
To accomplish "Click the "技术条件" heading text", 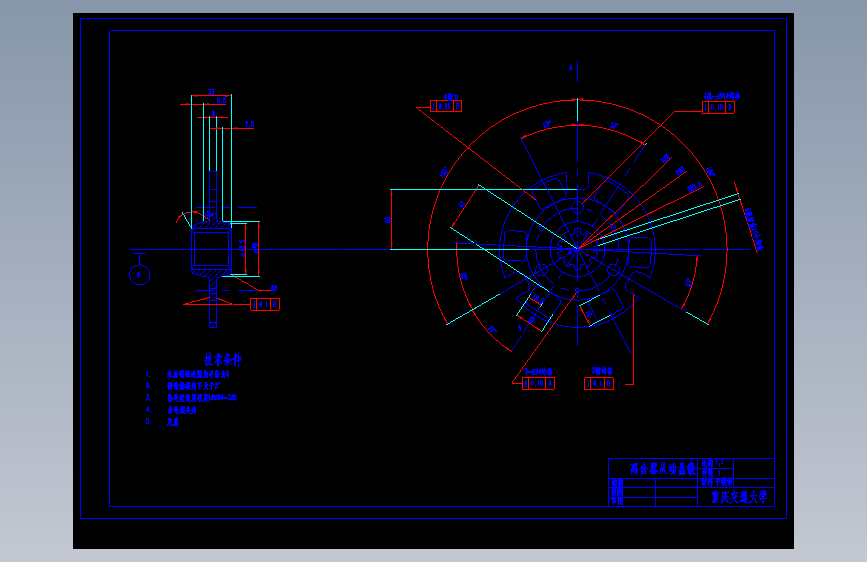I will coord(222,360).
